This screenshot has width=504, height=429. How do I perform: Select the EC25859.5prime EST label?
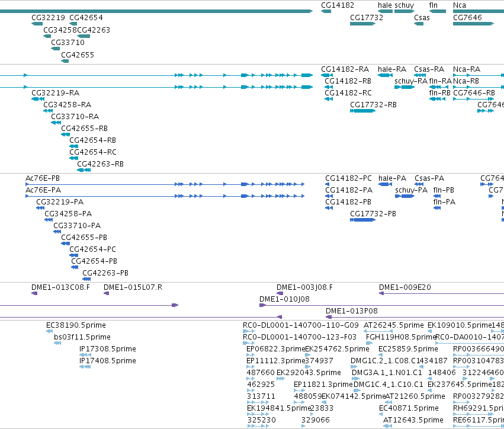408,349
